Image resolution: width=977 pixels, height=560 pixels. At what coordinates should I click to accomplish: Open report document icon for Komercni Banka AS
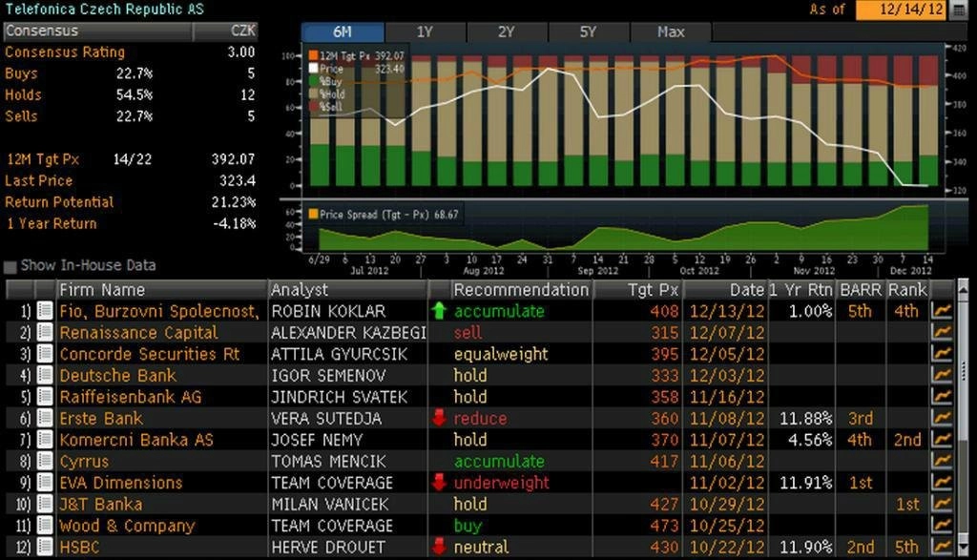44,440
